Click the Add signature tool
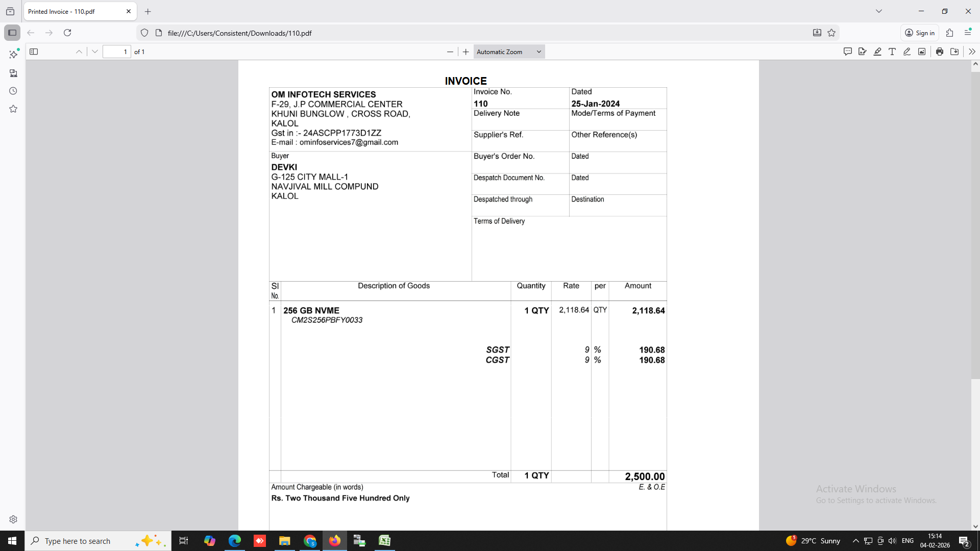The height and width of the screenshot is (551, 980). 863,52
